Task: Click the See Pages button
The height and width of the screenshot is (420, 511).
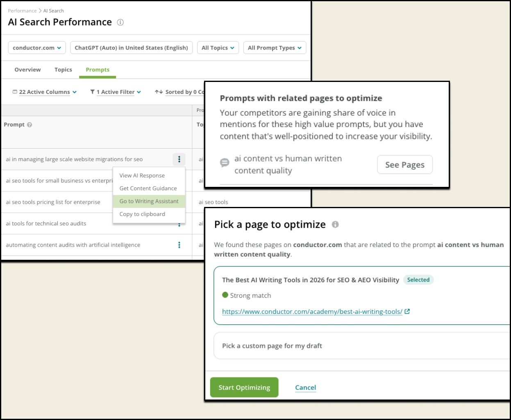Action: click(405, 165)
